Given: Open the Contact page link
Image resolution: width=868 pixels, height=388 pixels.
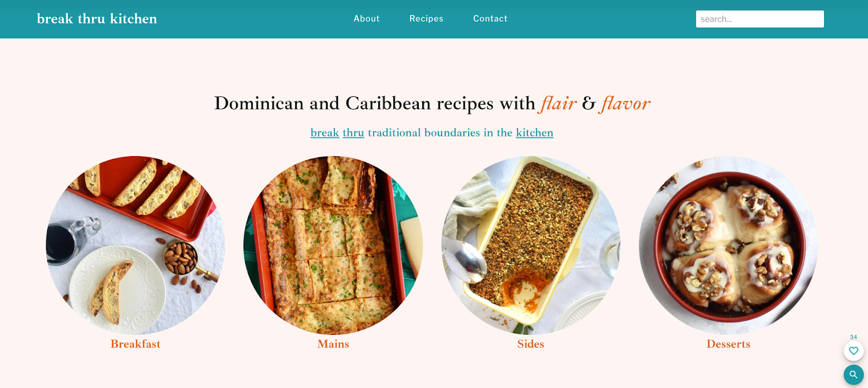Looking at the screenshot, I should point(490,18).
